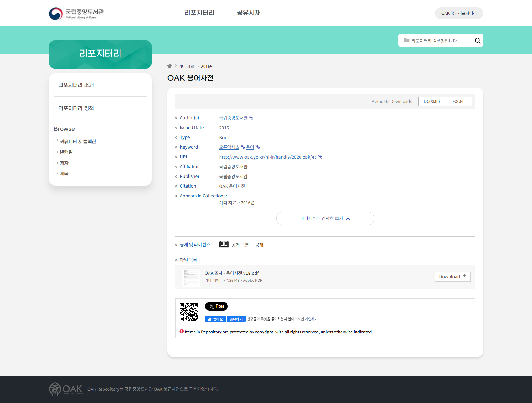532x403 pixels.
Task: Click the QR code image
Action: (x=189, y=312)
